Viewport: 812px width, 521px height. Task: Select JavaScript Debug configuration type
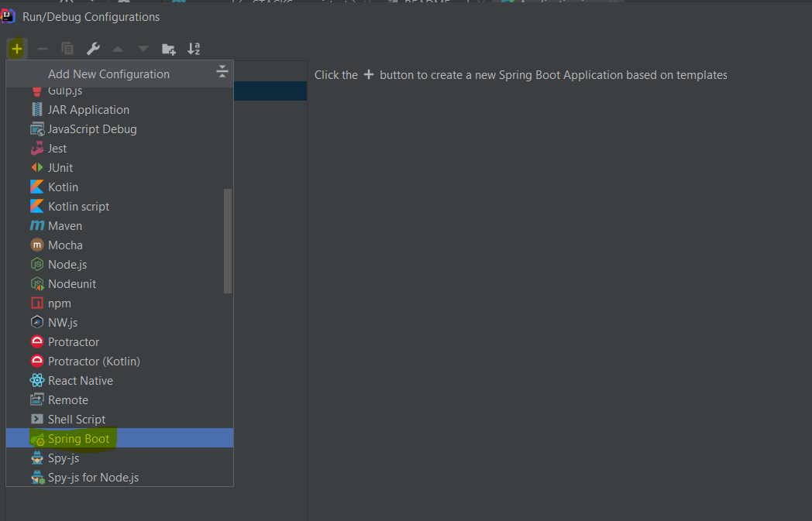point(119,129)
